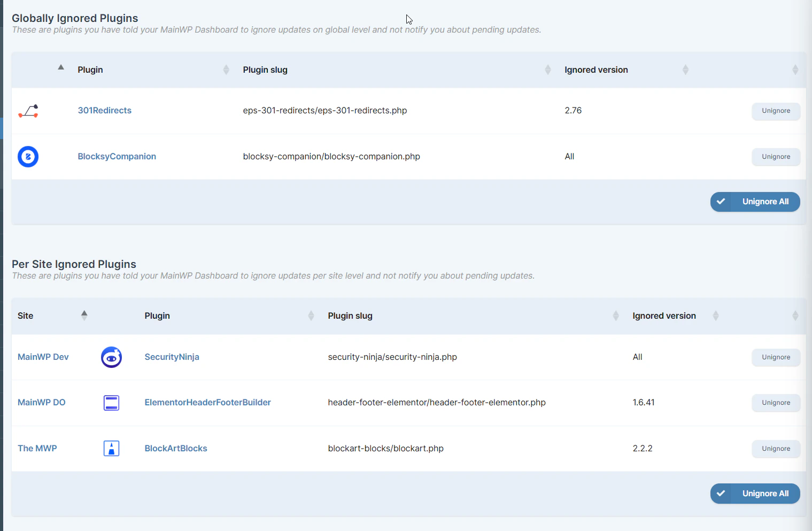Unignore BlockArtBlocks on The MWP
The height and width of the screenshot is (531, 812).
tap(776, 449)
